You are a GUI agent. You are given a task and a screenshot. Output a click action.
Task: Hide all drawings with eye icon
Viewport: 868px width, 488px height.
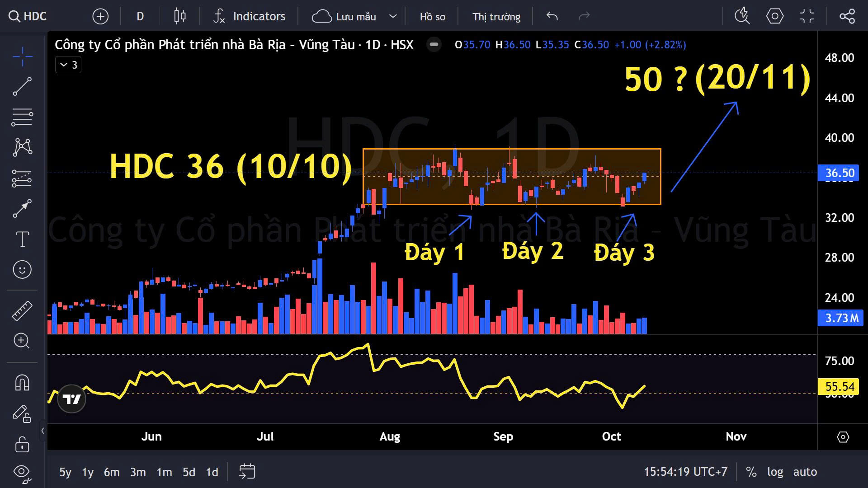[22, 472]
